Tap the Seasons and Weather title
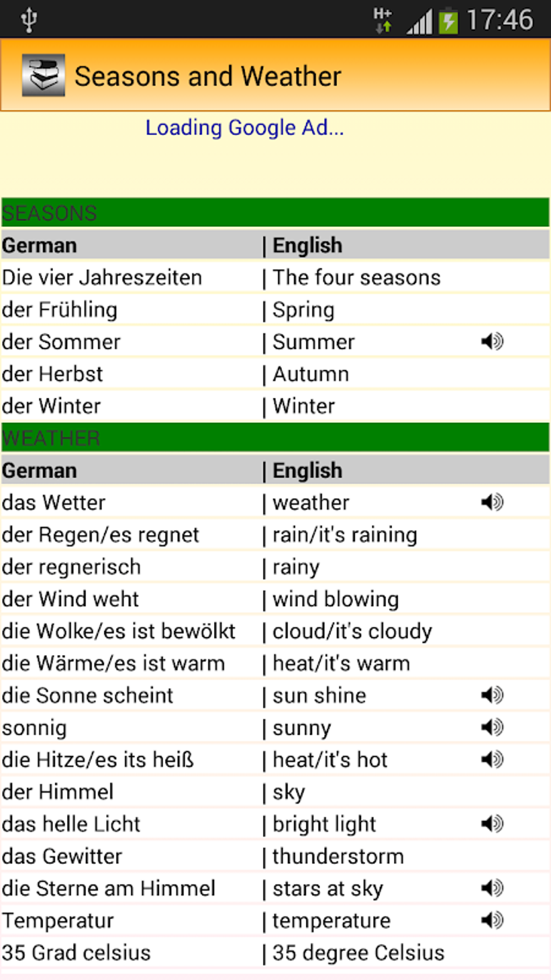 pyautogui.click(x=207, y=76)
